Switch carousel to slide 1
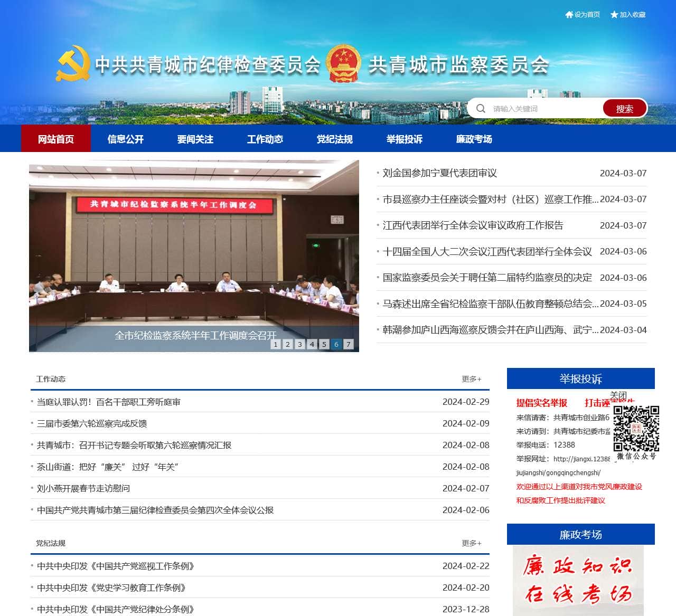The image size is (676, 616). click(x=276, y=344)
